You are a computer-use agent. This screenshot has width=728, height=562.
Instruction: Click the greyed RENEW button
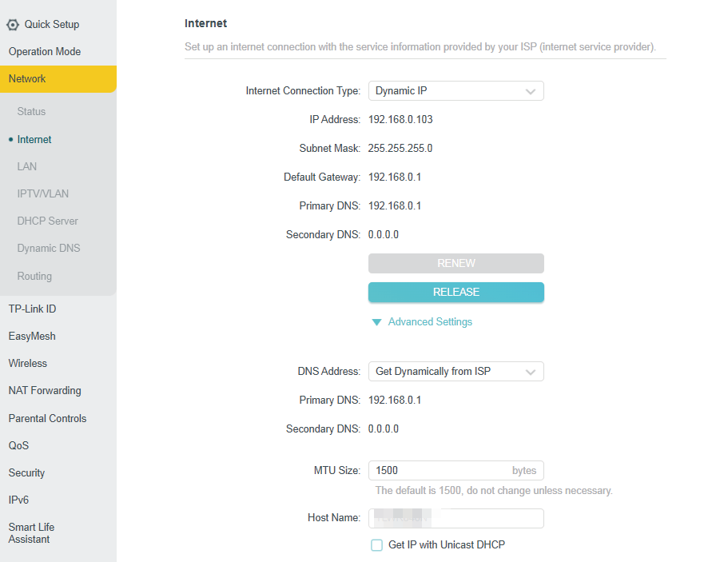coord(455,264)
